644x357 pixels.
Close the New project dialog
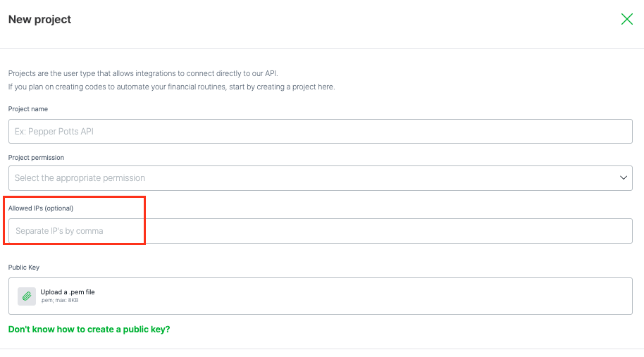point(626,19)
